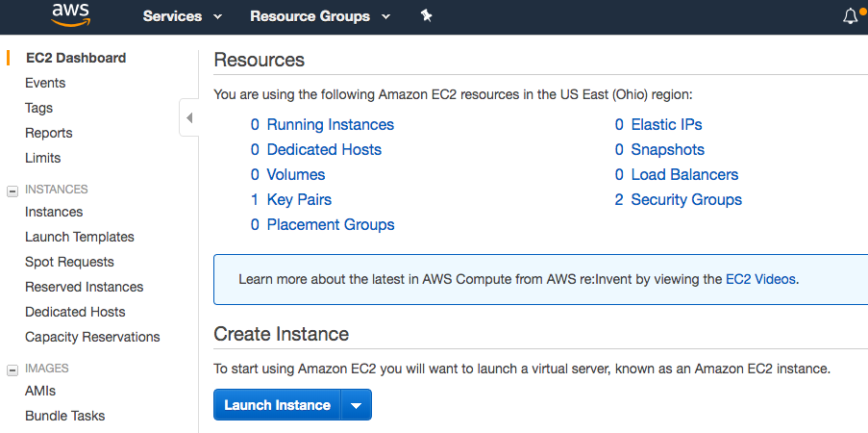Image resolution: width=868 pixels, height=433 pixels.
Task: Open AMIs in the sidebar
Action: 40,391
